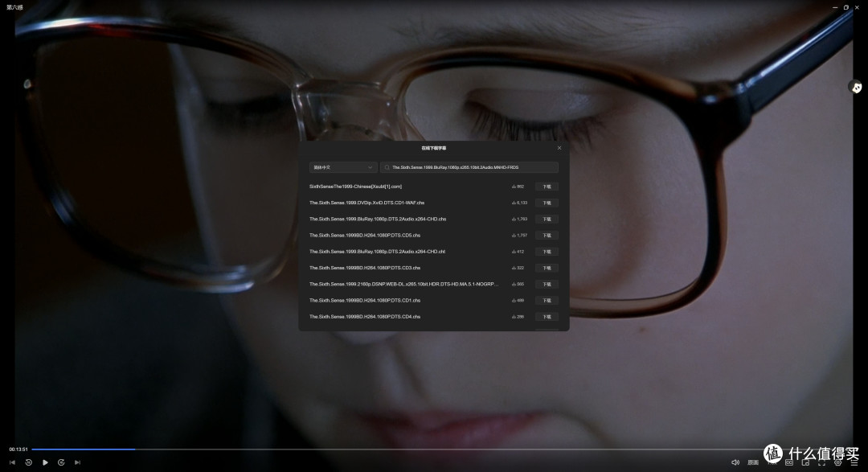Skip forward 15 seconds with the forward-skip icon
The image size is (868, 472).
[x=61, y=462]
